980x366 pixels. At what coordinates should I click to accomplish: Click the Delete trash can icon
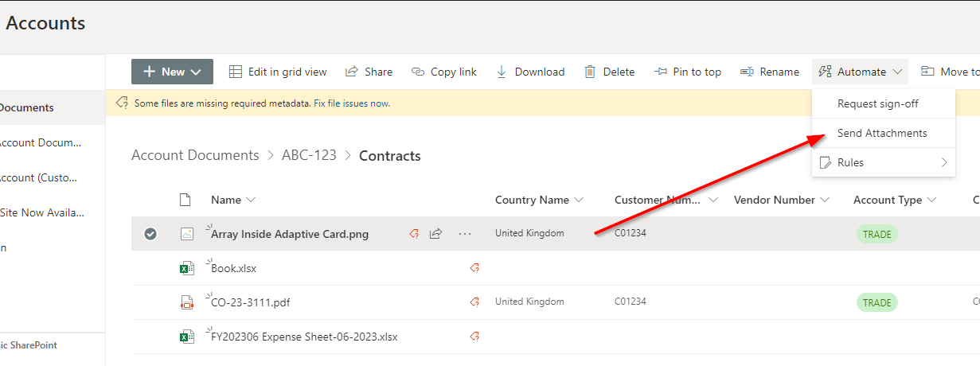tap(590, 72)
